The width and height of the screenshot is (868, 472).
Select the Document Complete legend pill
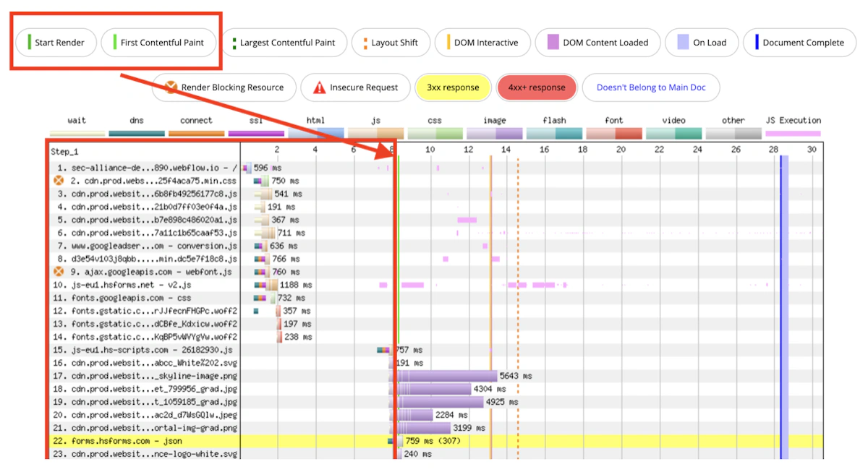coord(799,43)
